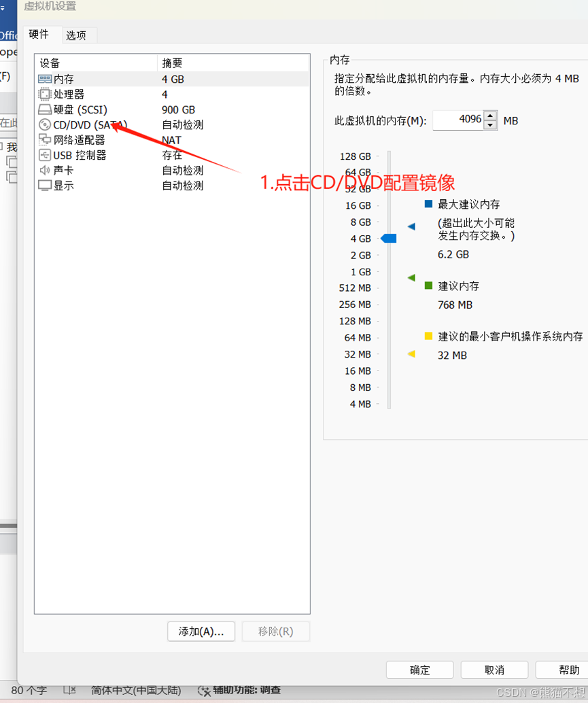
Task: Click the NAT summary cell
Action: click(x=172, y=140)
